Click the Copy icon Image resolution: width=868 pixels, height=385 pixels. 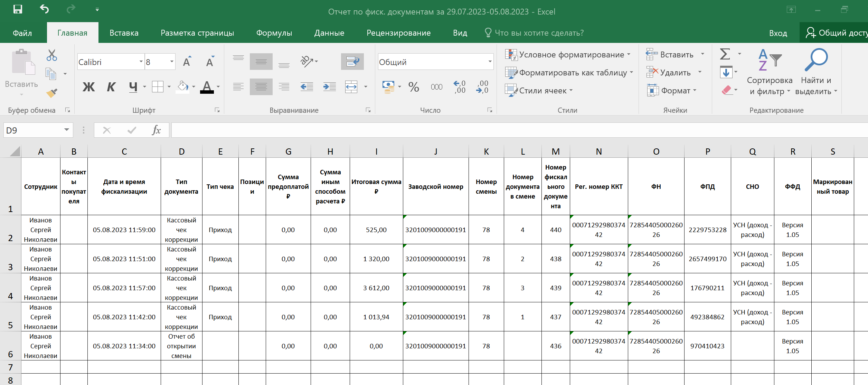click(x=51, y=74)
